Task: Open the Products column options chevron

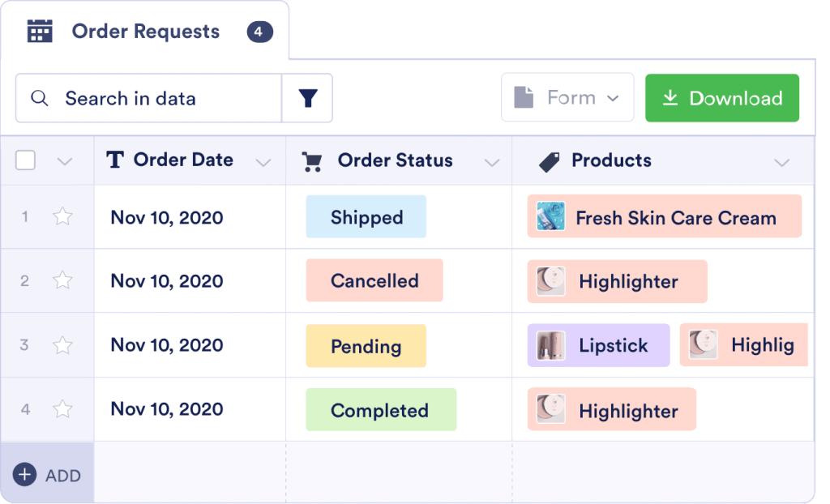Action: pyautogui.click(x=781, y=162)
